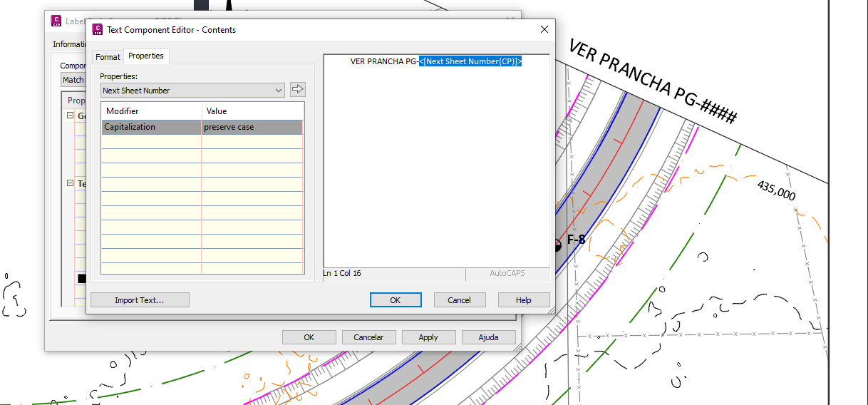This screenshot has width=868, height=405.
Task: Click the Civil 3D icon in the Label Style Composer title
Action: (56, 21)
